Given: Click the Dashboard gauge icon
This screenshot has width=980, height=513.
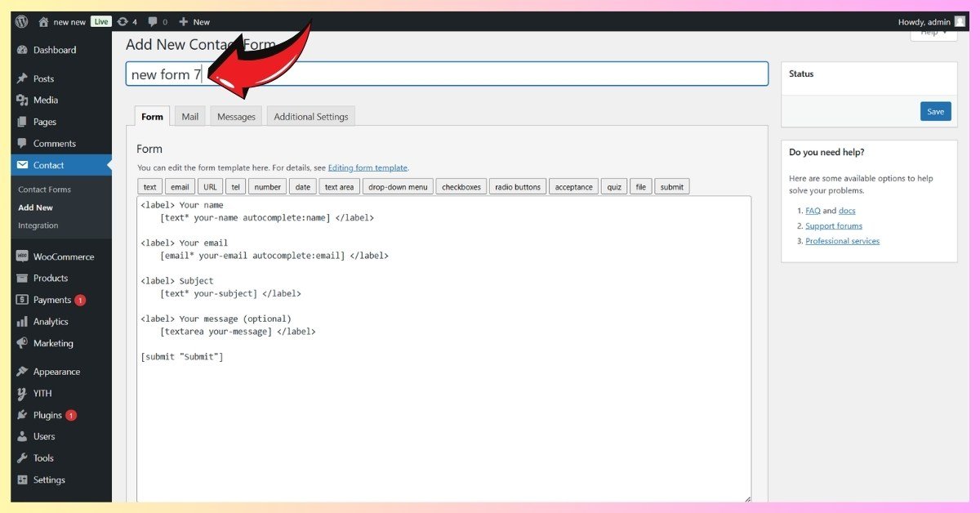Looking at the screenshot, I should coord(22,50).
